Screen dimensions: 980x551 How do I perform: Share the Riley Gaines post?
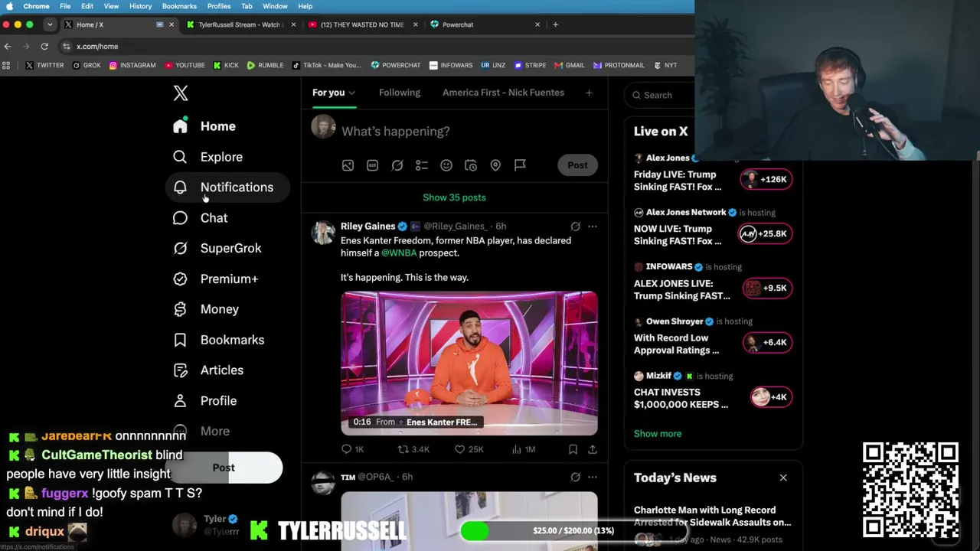(x=593, y=449)
